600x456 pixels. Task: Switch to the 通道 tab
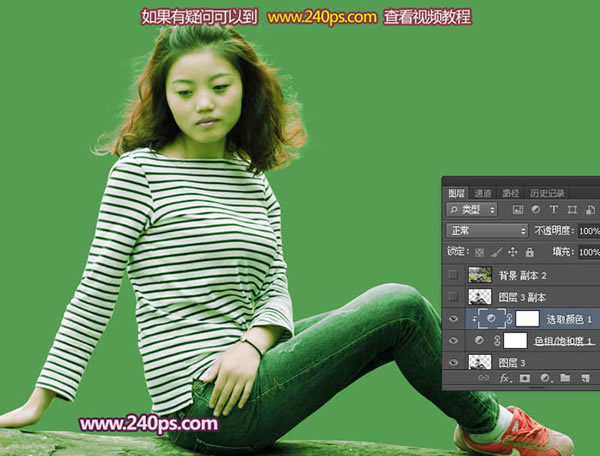[483, 192]
